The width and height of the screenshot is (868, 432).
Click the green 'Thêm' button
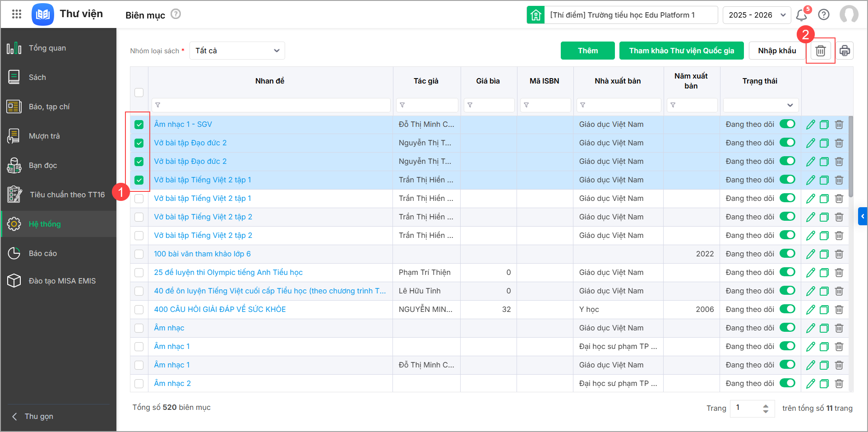[x=587, y=51]
